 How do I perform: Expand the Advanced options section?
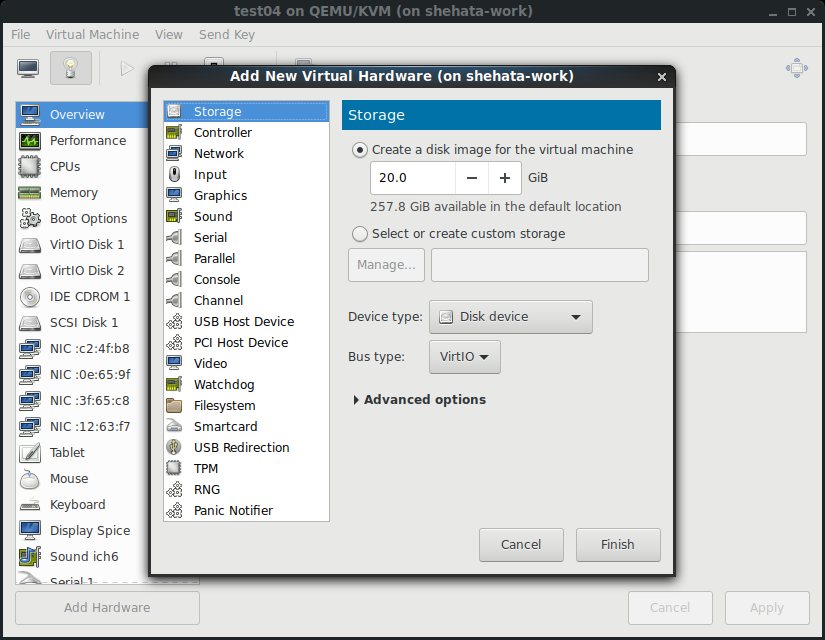pyautogui.click(x=420, y=400)
